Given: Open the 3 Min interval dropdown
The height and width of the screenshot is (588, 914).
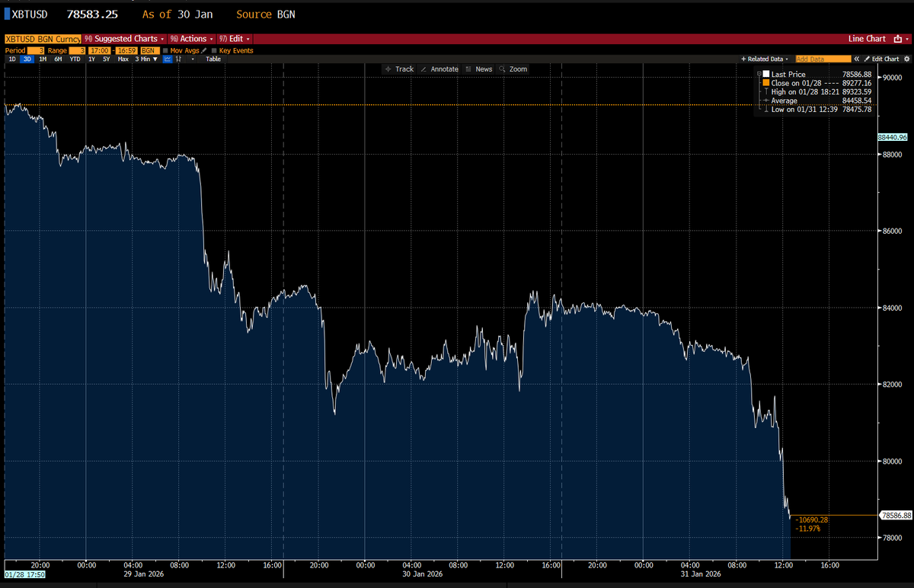Looking at the screenshot, I should [x=146, y=59].
